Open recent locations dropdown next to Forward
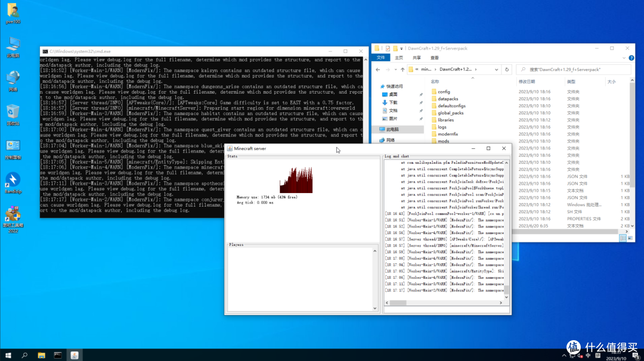This screenshot has width=644, height=361. 395,70
